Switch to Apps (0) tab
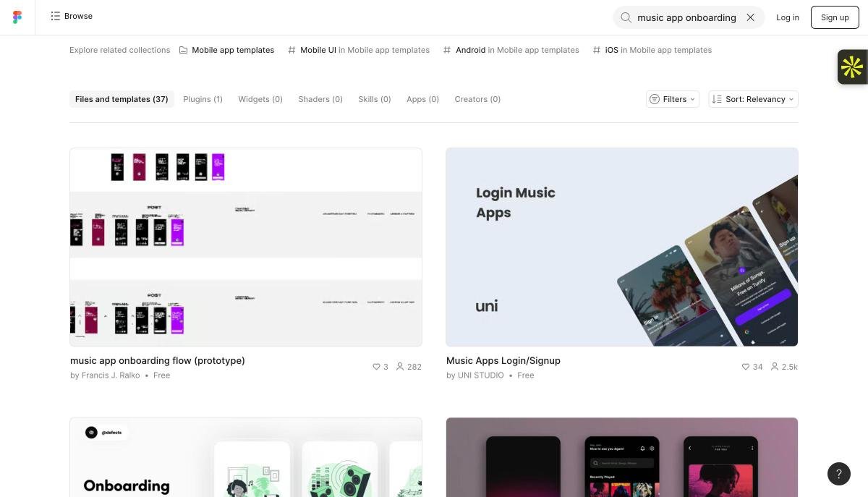868x497 pixels. pyautogui.click(x=422, y=99)
